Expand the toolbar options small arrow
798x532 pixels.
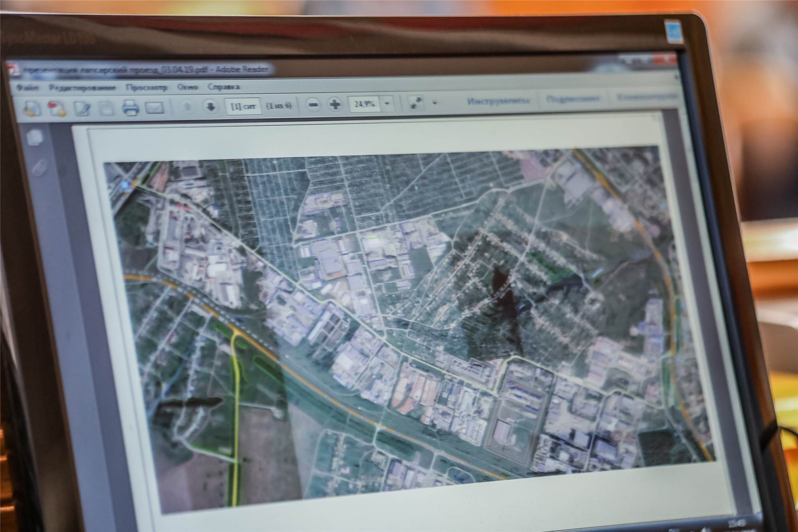coord(435,103)
